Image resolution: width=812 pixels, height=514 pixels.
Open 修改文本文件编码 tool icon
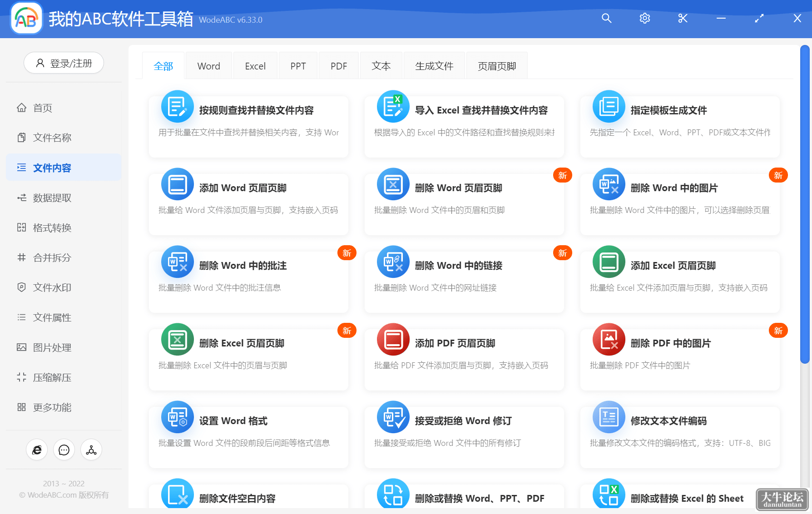coord(609,417)
